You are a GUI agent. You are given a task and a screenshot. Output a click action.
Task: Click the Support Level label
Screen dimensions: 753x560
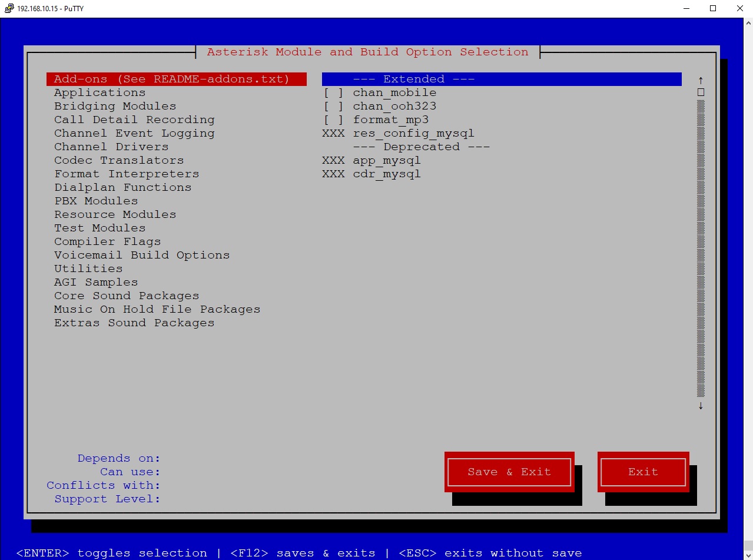pyautogui.click(x=108, y=499)
